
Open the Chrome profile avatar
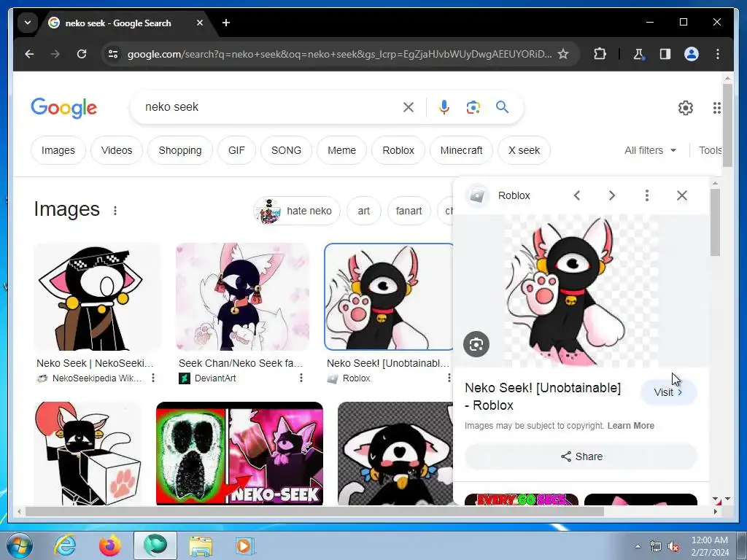point(692,54)
